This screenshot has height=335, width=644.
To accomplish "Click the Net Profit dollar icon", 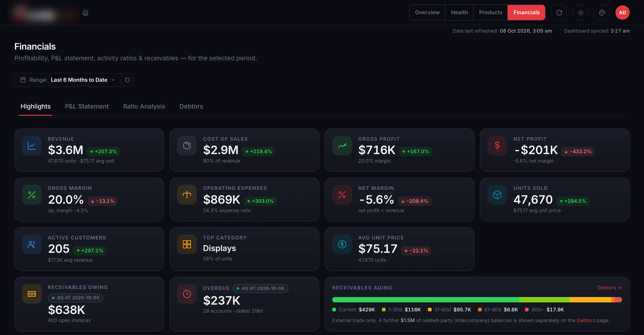I will (x=497, y=146).
